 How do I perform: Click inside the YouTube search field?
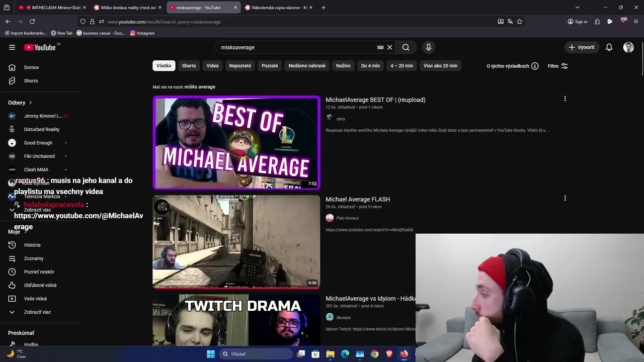coord(297,47)
